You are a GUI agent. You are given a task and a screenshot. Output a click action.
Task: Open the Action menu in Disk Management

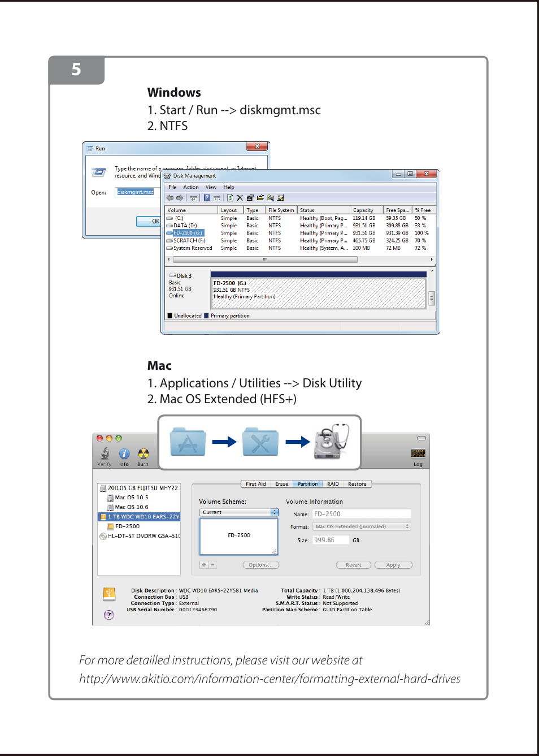pyautogui.click(x=191, y=187)
